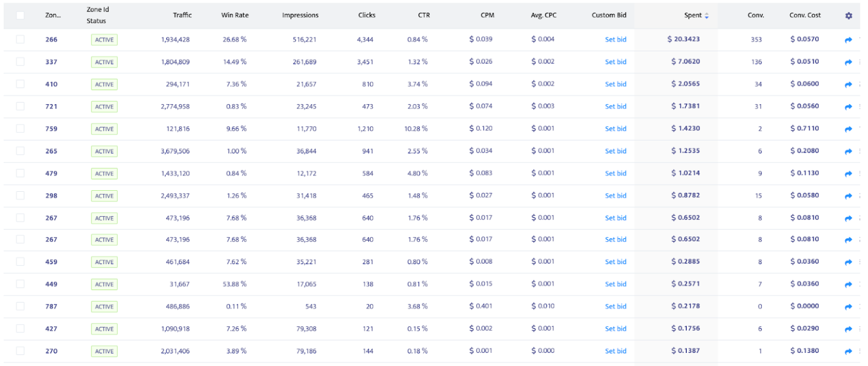The image size is (868, 366).
Task: Select the checkbox on zone 459 row
Action: click(20, 262)
